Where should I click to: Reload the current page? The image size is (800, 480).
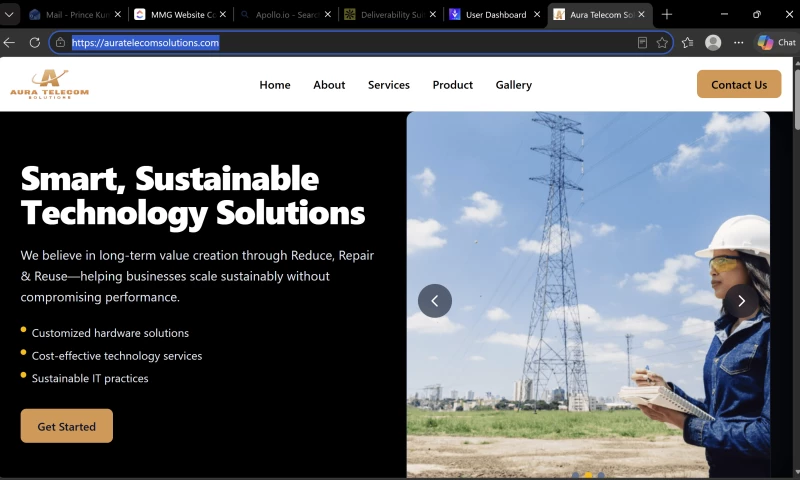(x=35, y=42)
